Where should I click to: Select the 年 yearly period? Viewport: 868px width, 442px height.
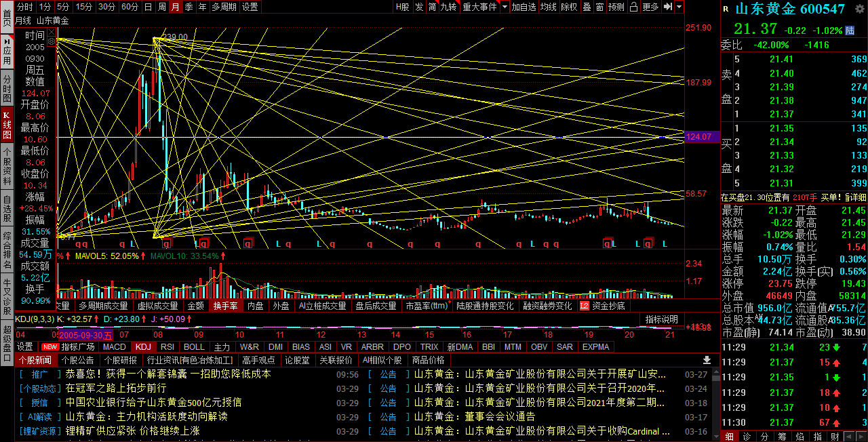coord(202,7)
